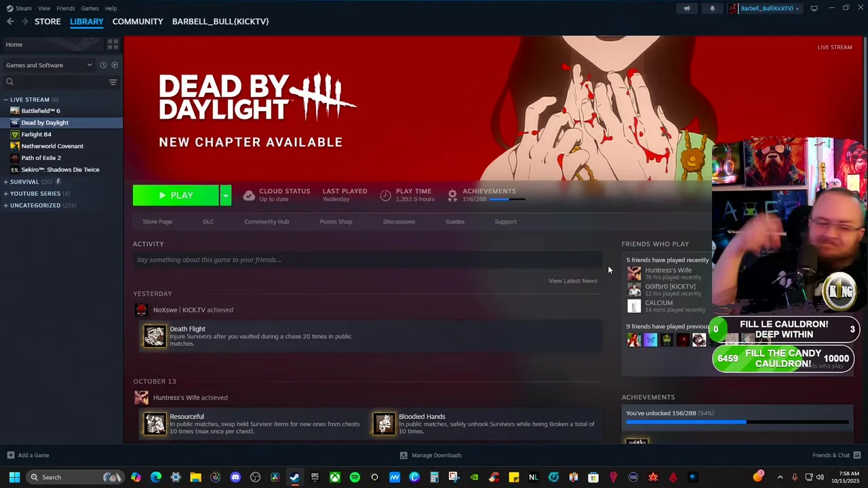The height and width of the screenshot is (488, 868).
Task: Click the Cloud Status cloud icon
Action: tap(249, 195)
